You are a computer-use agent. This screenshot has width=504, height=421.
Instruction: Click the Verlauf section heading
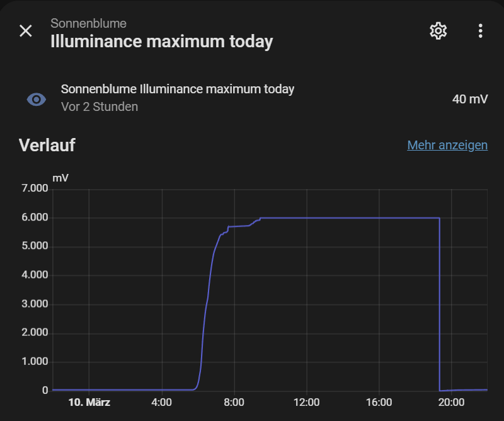(47, 146)
